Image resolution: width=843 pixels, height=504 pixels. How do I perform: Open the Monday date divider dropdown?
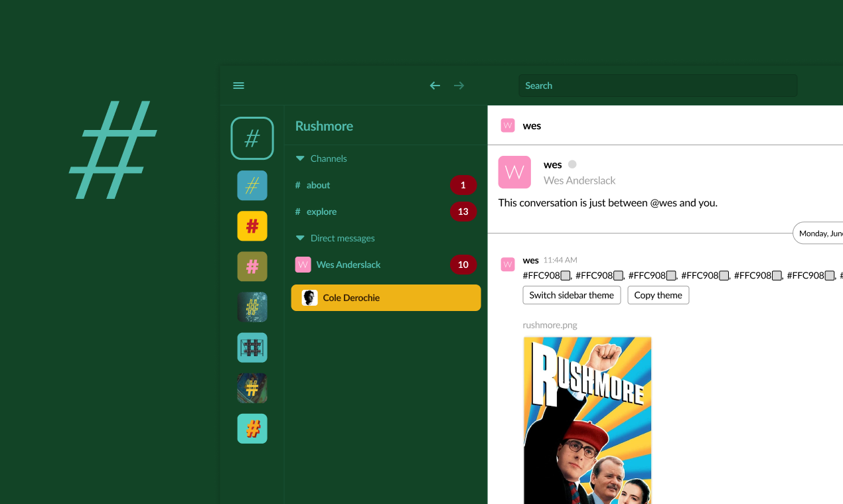pyautogui.click(x=818, y=233)
